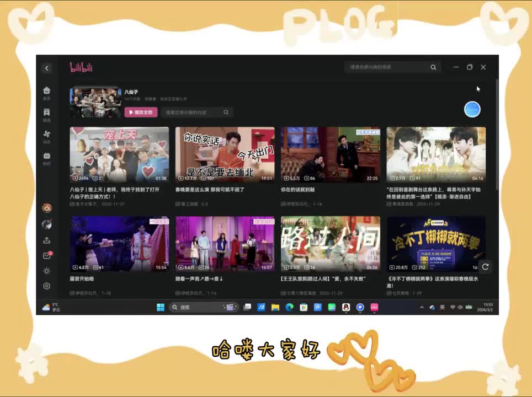Open title '【王王队混剪|路过人间】'
532x397 pixels.
coord(323,278)
